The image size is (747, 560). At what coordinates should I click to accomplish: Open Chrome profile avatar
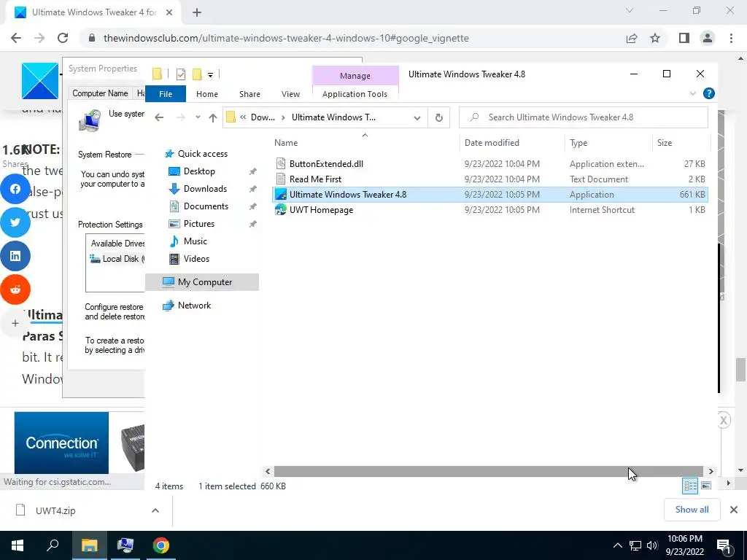pyautogui.click(x=708, y=38)
